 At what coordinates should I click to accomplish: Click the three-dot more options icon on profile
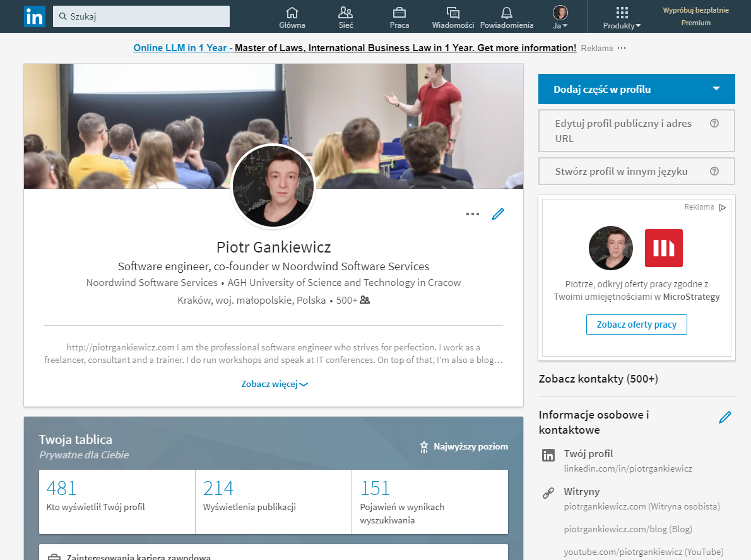[x=473, y=213]
